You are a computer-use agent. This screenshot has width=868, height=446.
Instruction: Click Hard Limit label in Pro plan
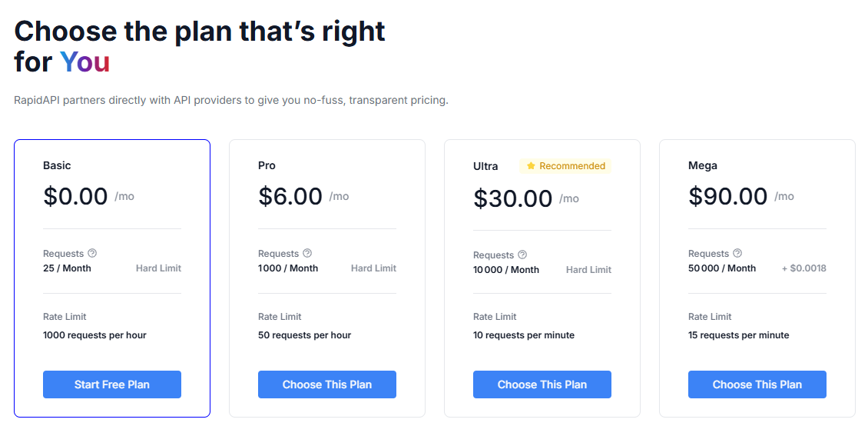(x=373, y=268)
